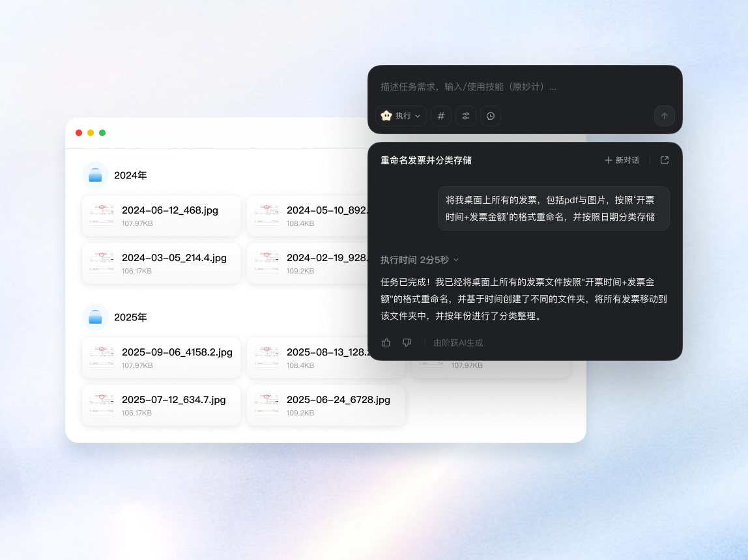The height and width of the screenshot is (560, 748).
Task: Open the 2024年 folder icon
Action: point(95,175)
